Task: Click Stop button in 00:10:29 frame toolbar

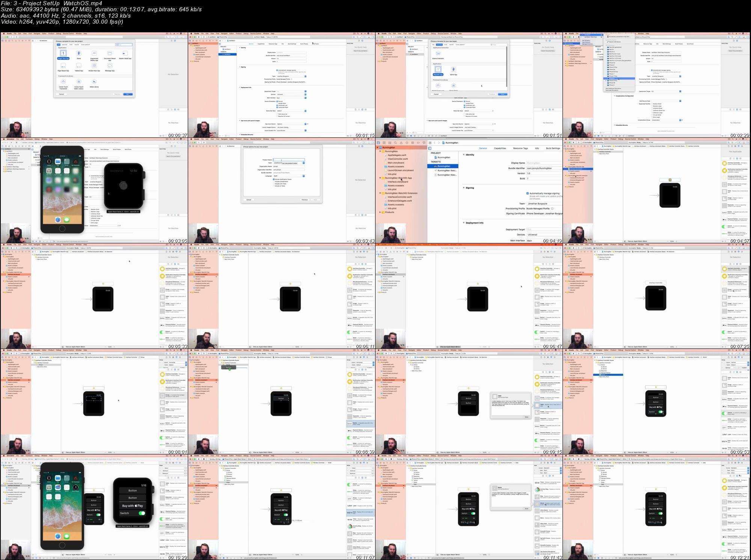Action: click(17, 459)
